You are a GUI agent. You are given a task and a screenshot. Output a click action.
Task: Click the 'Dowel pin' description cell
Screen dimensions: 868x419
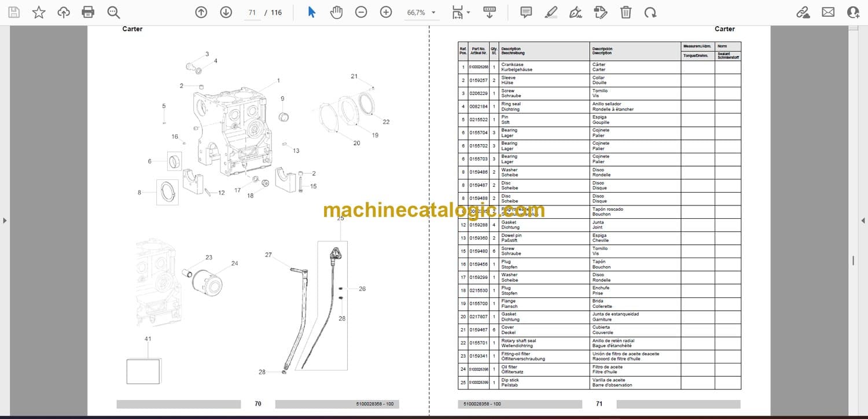[544, 238]
